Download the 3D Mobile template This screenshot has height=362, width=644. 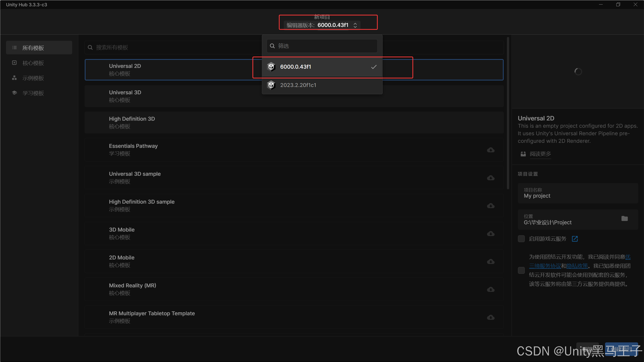(491, 234)
